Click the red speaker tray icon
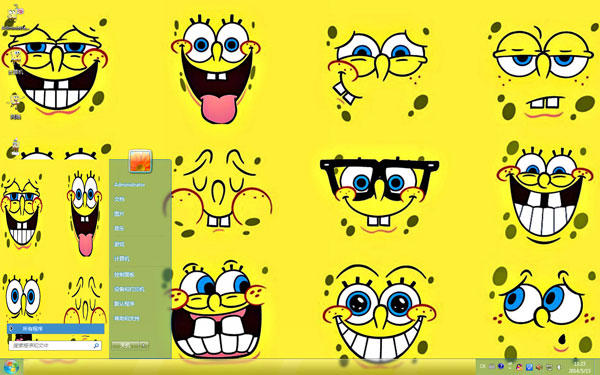Viewport: 600px width, 375px height. click(539, 367)
